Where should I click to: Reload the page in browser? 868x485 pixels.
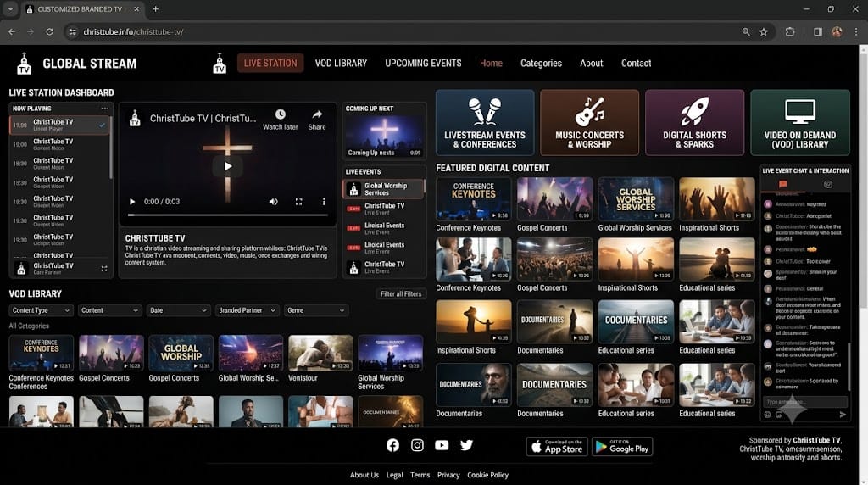click(49, 32)
